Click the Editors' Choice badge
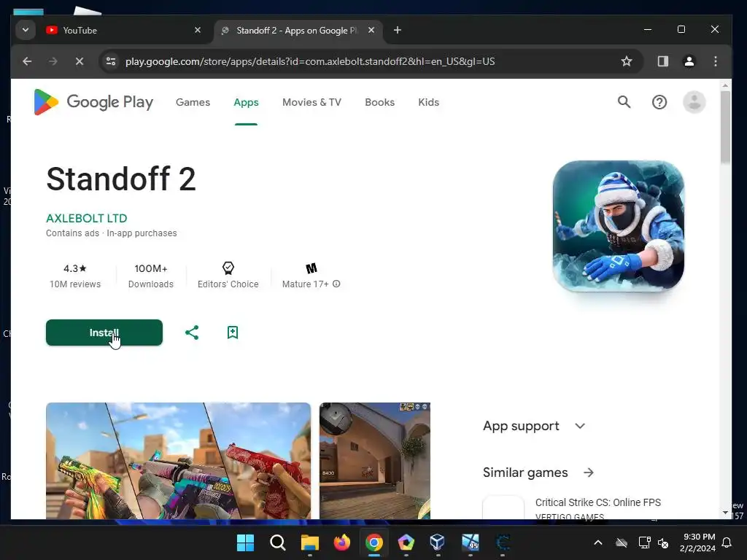Screen dimensions: 747x560 click(228, 275)
